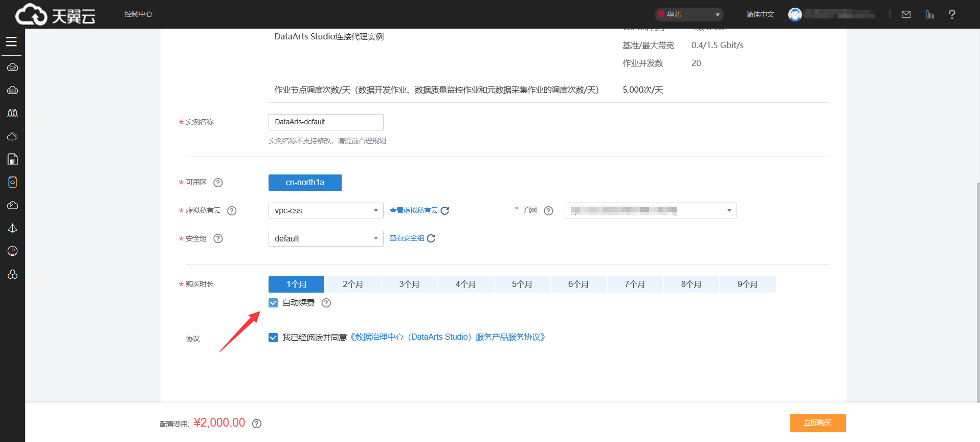
Task: Click the 0.4/1.5 Gbit/s bandwidth value
Action: coord(717,45)
